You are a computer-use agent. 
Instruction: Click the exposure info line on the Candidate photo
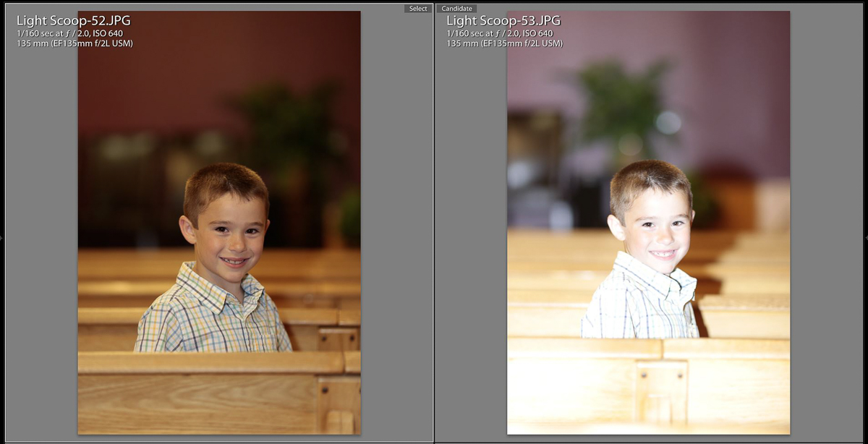click(x=499, y=34)
